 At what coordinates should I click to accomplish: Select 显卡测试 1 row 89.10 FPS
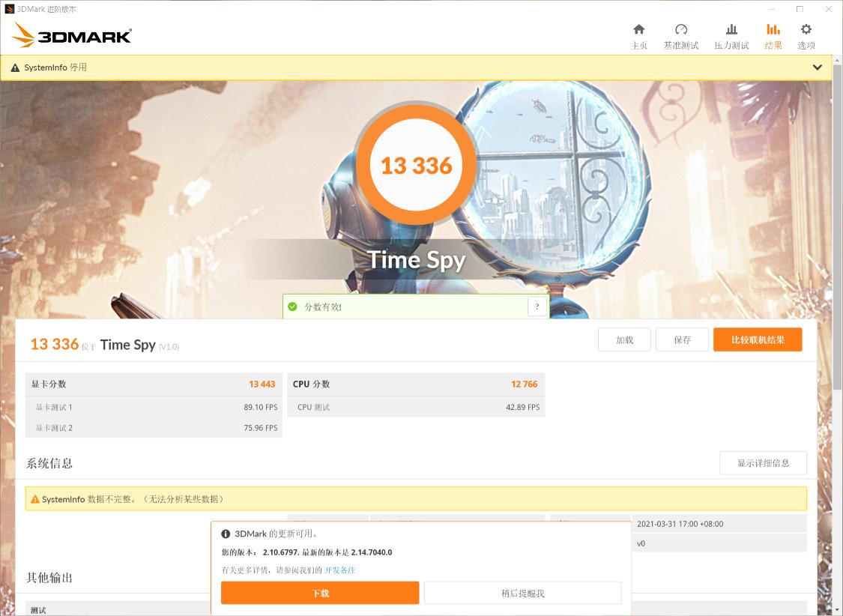click(x=154, y=407)
